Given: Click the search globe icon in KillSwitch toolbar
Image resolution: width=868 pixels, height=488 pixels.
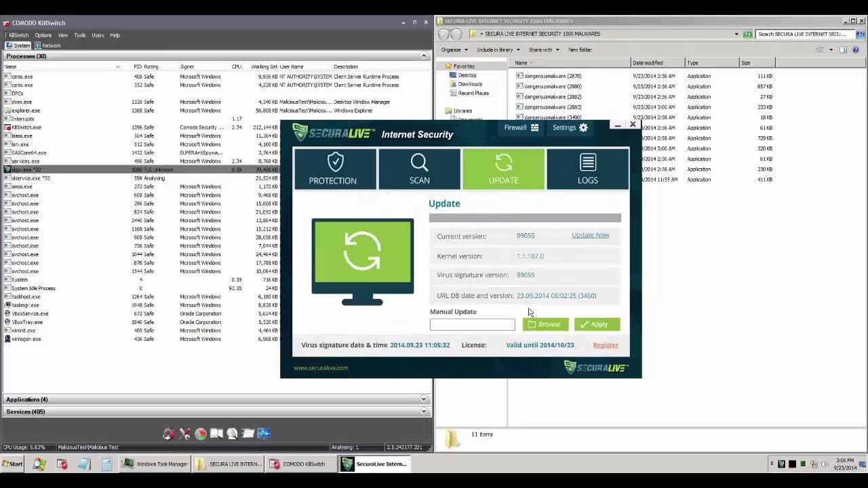Looking at the screenshot, I should 232,434.
